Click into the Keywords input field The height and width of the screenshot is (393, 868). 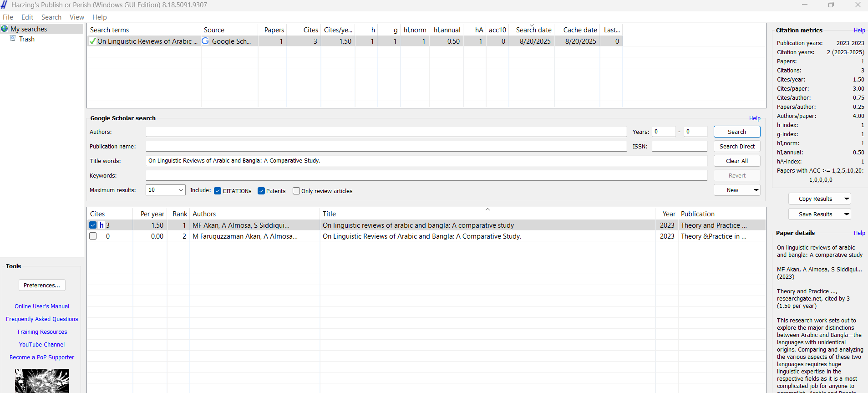[426, 175]
